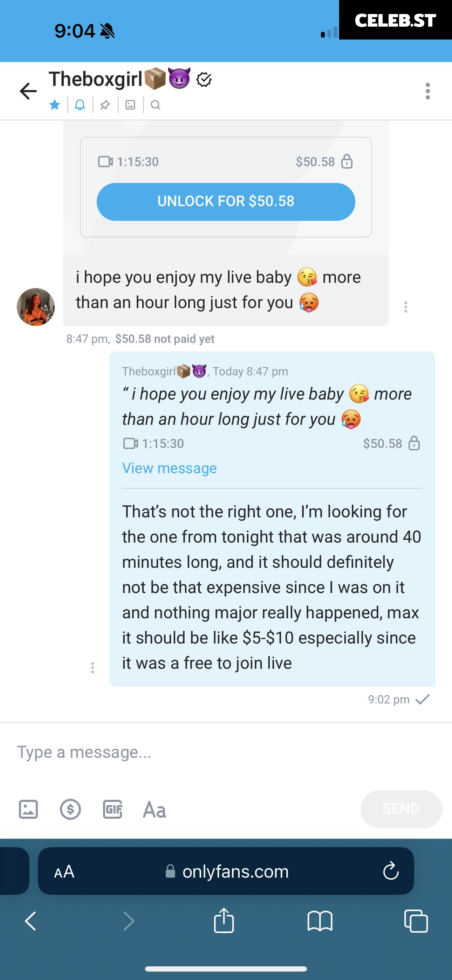Search within the conversation

155,104
